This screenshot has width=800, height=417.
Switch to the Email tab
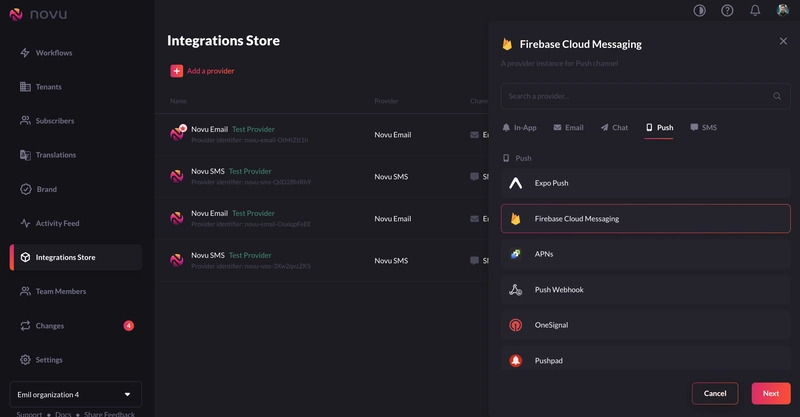tap(568, 128)
